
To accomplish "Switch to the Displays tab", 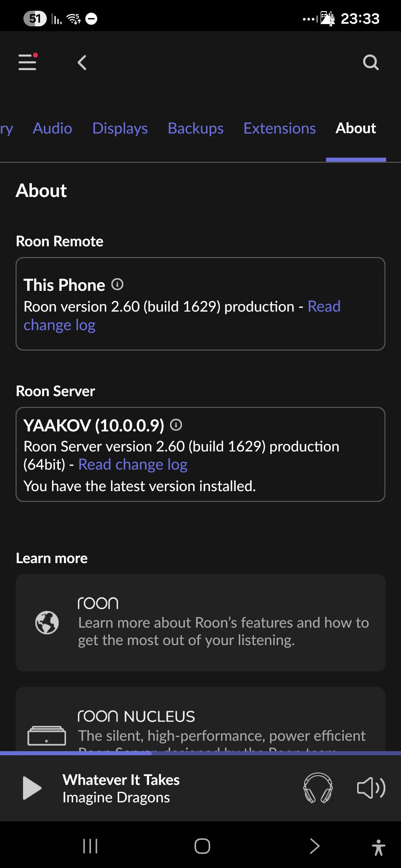I will [x=120, y=128].
